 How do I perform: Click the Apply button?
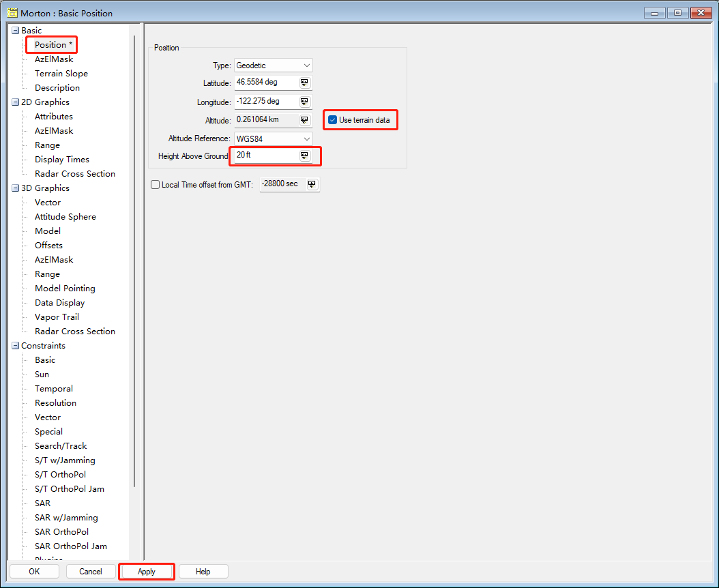pyautogui.click(x=146, y=571)
